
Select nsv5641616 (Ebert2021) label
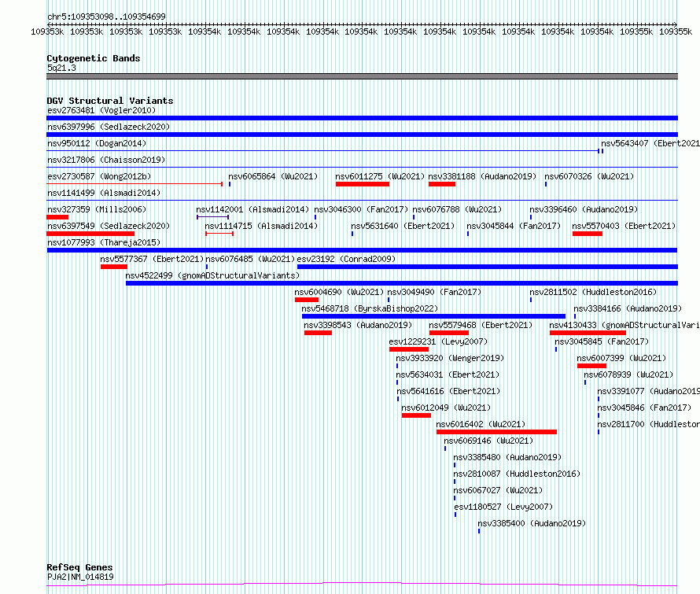(x=448, y=391)
